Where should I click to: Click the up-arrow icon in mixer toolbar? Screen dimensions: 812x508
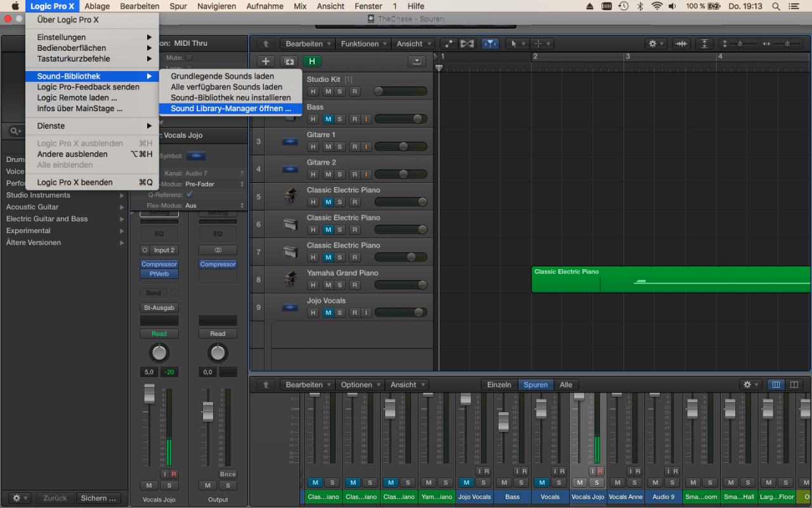pos(266,385)
